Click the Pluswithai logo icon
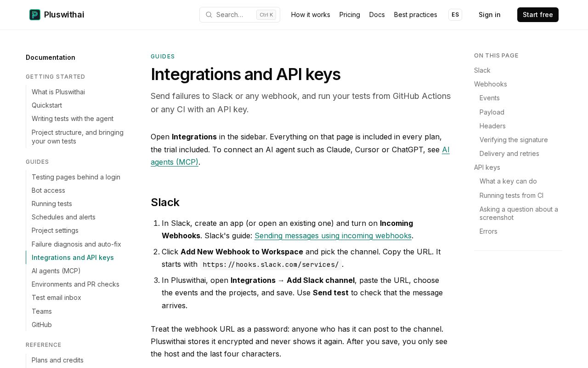 point(35,15)
